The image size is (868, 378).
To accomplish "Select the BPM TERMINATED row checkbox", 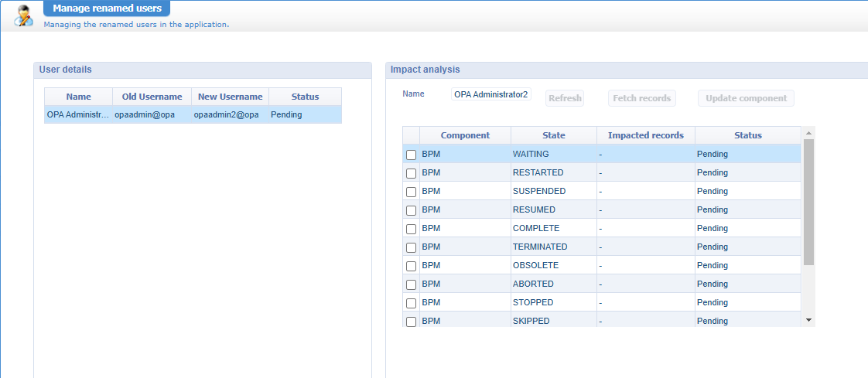I will 412,247.
